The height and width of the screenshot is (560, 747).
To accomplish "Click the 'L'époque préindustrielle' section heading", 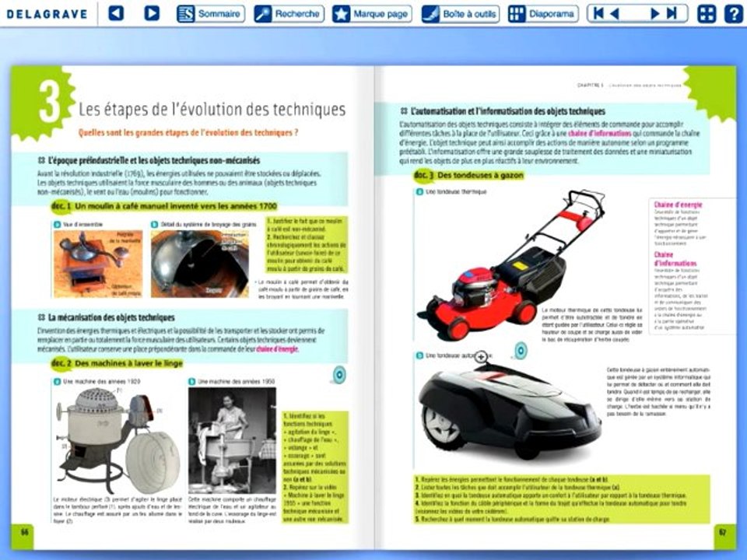I will (x=149, y=160).
